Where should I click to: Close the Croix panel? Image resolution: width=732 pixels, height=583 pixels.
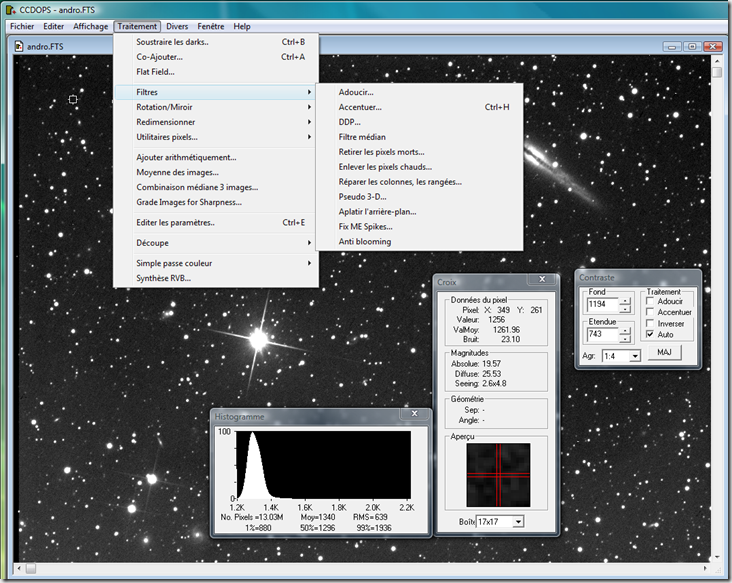[x=542, y=279]
